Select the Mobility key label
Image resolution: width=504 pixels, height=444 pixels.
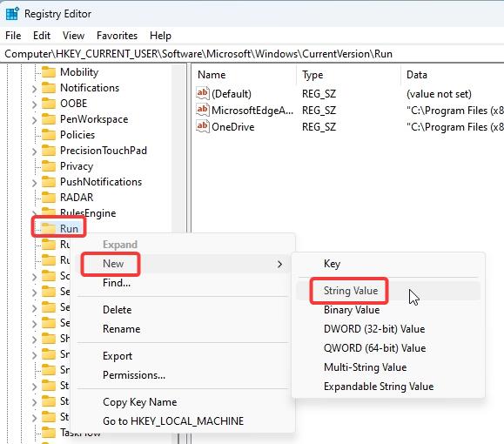click(79, 72)
